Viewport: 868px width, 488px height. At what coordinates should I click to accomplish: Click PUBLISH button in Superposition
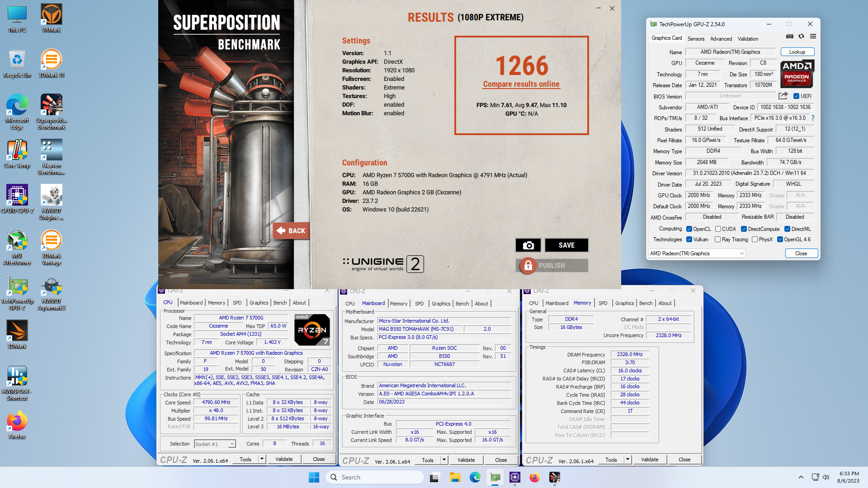pyautogui.click(x=552, y=266)
